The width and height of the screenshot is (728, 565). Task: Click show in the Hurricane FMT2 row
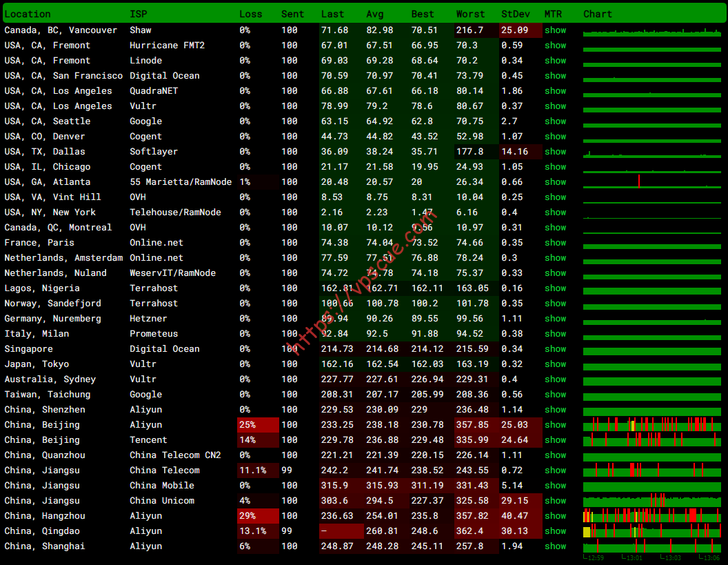555,46
